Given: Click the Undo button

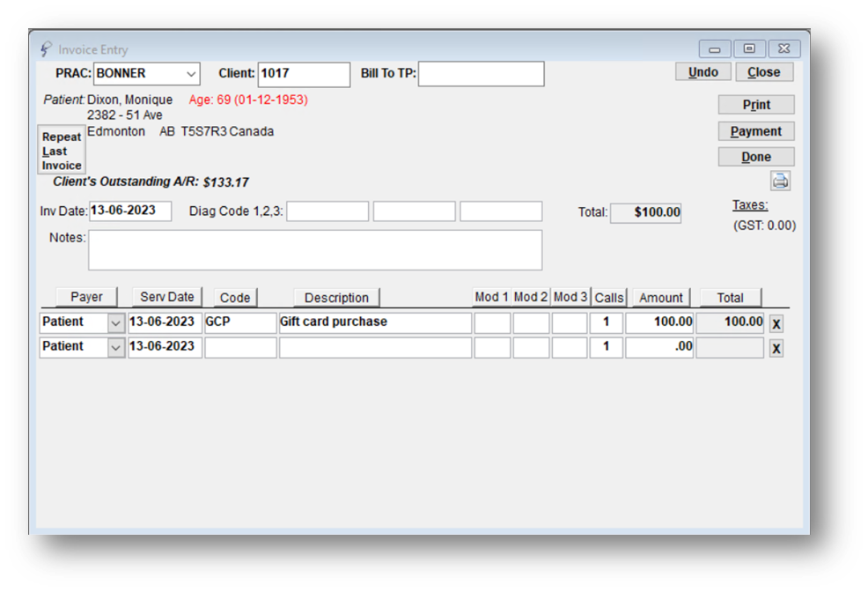Looking at the screenshot, I should (x=703, y=72).
